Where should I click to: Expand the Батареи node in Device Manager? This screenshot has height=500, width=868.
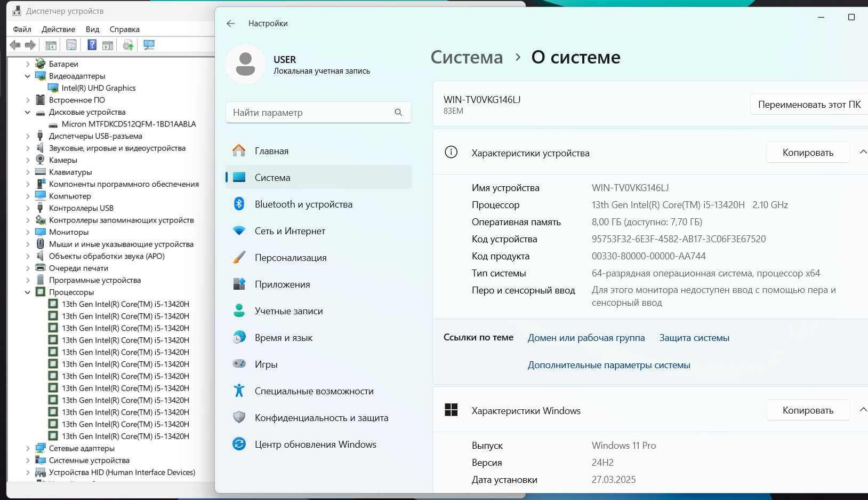(x=28, y=64)
